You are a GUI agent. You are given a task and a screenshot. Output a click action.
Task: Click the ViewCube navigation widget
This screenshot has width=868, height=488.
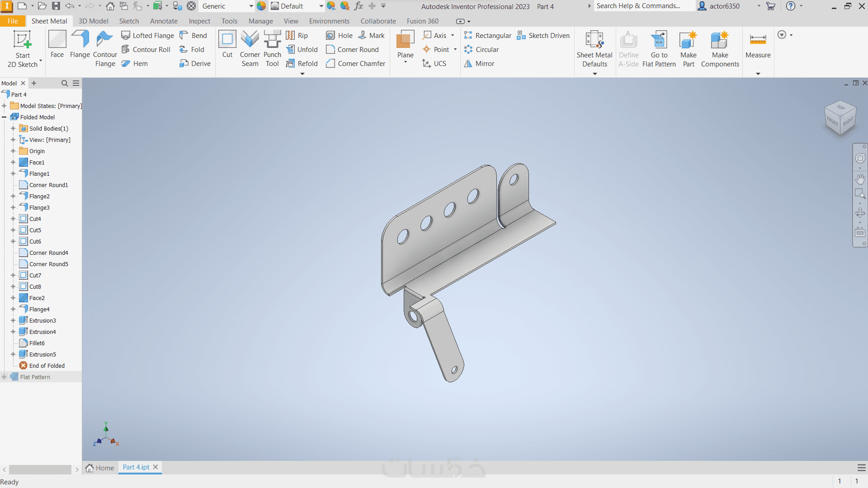tap(840, 117)
